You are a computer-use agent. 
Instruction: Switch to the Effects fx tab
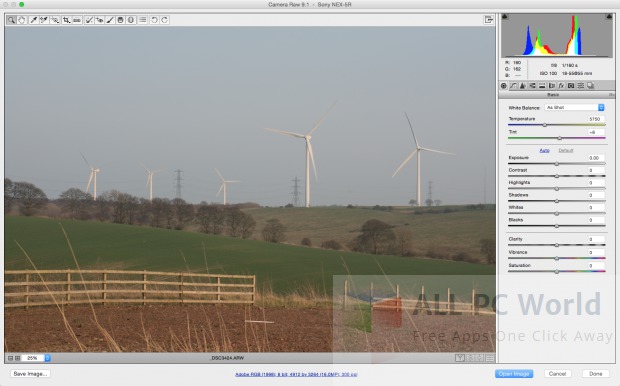561,85
